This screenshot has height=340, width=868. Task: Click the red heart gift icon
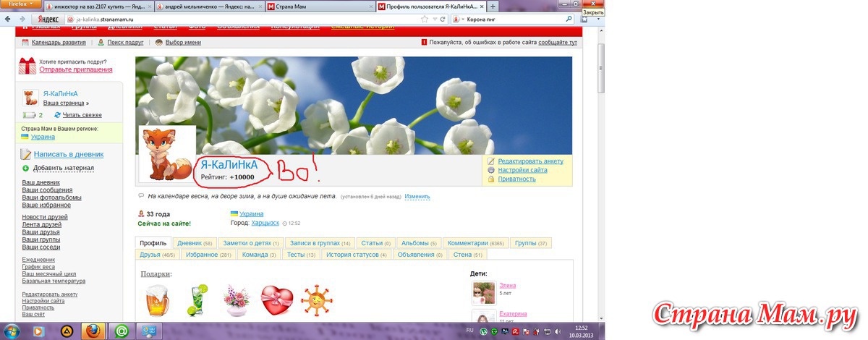[x=277, y=301]
